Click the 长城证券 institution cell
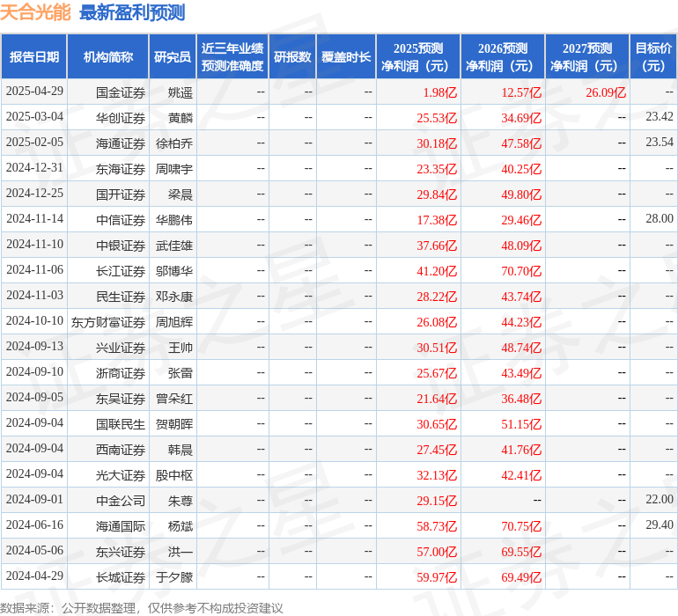 121,577
